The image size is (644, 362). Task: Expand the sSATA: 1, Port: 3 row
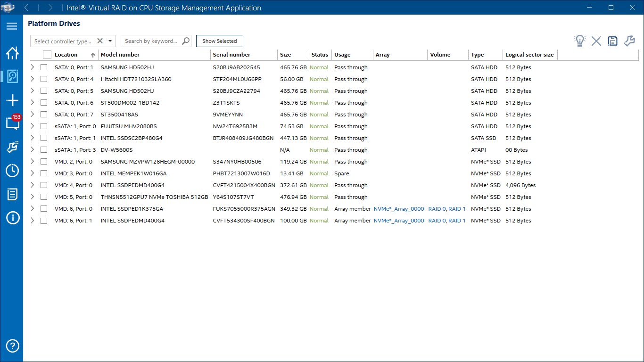coord(32,150)
